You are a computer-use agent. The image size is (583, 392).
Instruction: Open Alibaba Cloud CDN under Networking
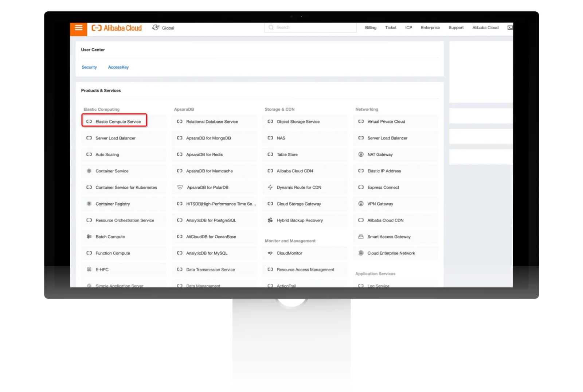396,220
